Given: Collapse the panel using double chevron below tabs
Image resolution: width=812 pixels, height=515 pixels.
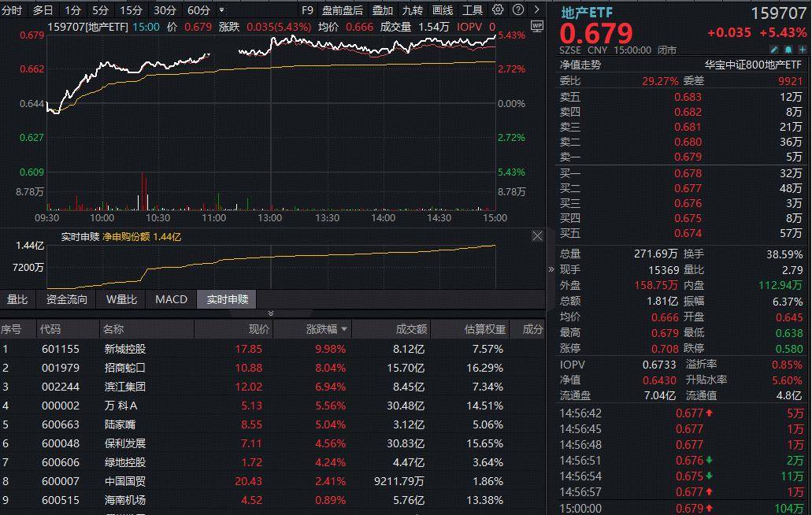Looking at the screenshot, I should tap(270, 313).
